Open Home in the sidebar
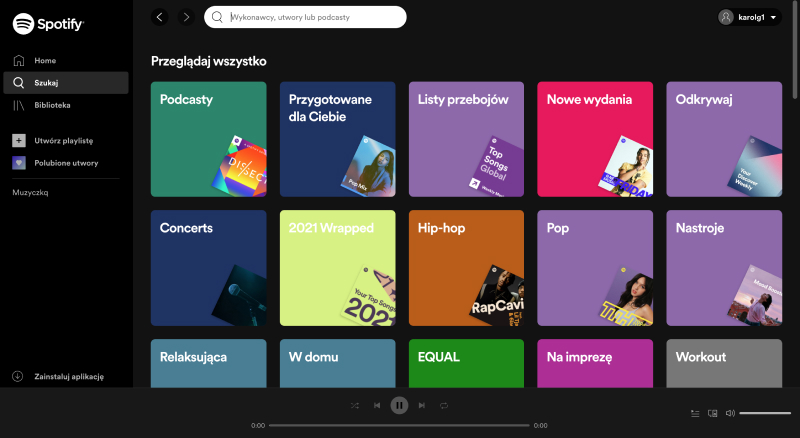This screenshot has width=800, height=438. click(x=66, y=60)
